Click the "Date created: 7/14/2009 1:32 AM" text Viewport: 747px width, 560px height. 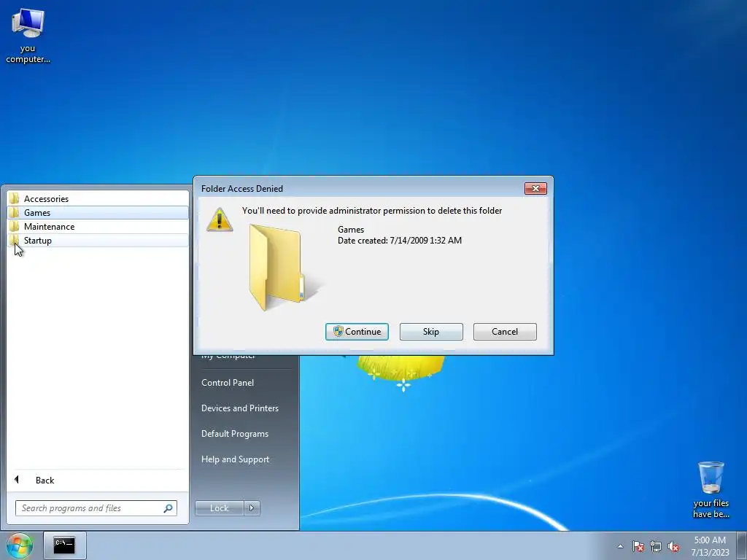click(x=400, y=241)
